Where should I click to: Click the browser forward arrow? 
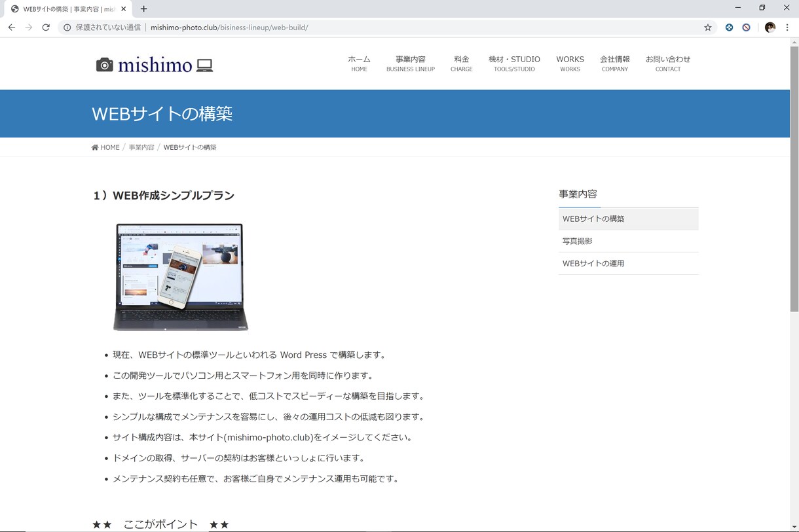[x=28, y=27]
